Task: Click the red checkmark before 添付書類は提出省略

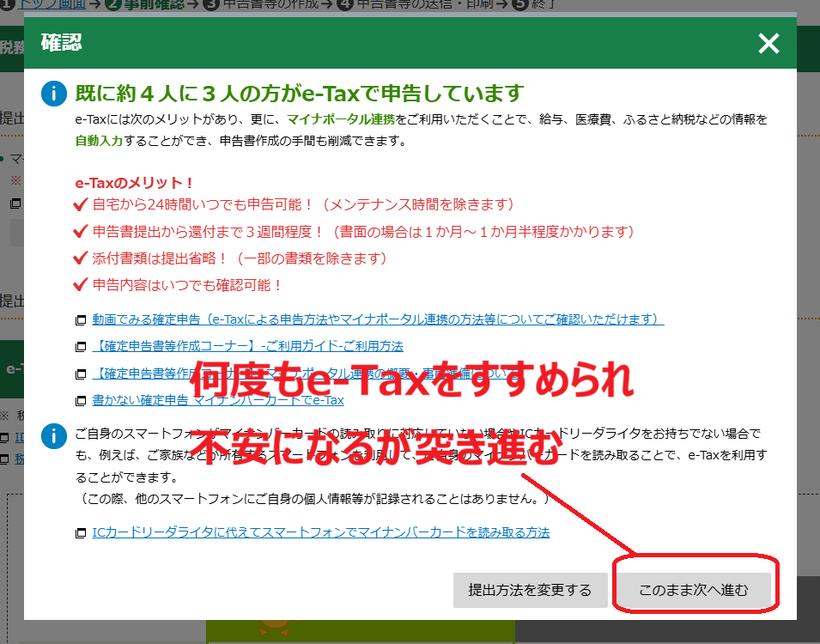Action: click(82, 258)
